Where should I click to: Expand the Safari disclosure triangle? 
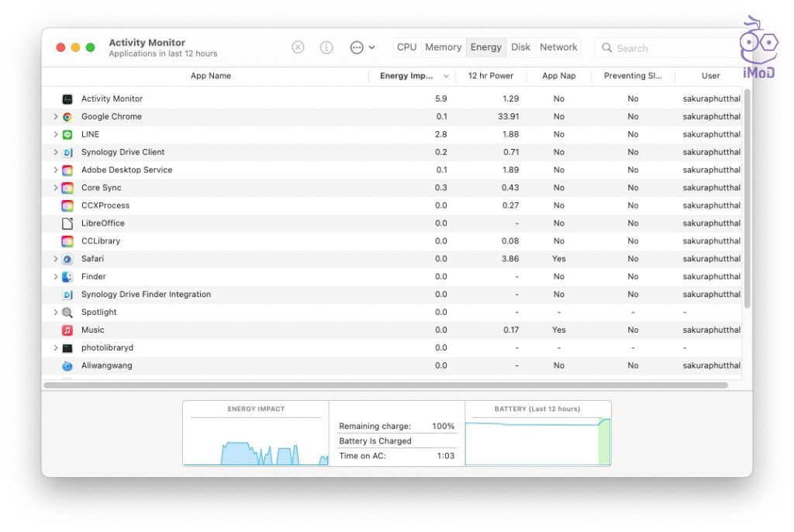coord(54,258)
